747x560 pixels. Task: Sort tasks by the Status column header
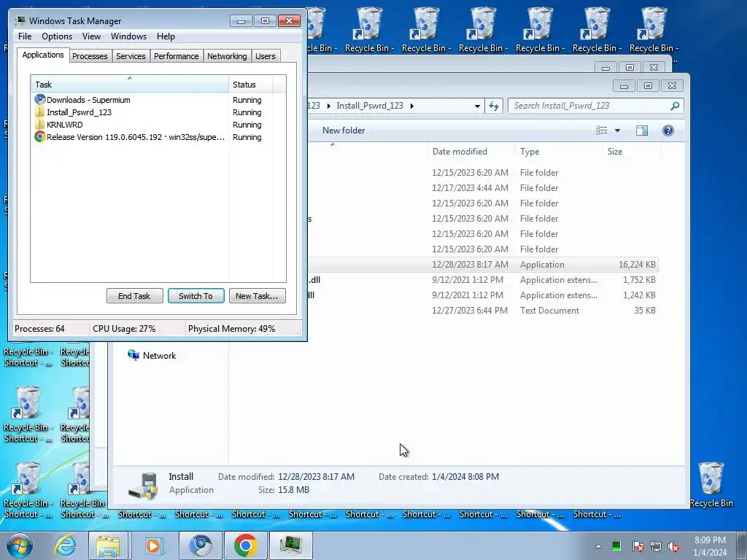point(251,85)
